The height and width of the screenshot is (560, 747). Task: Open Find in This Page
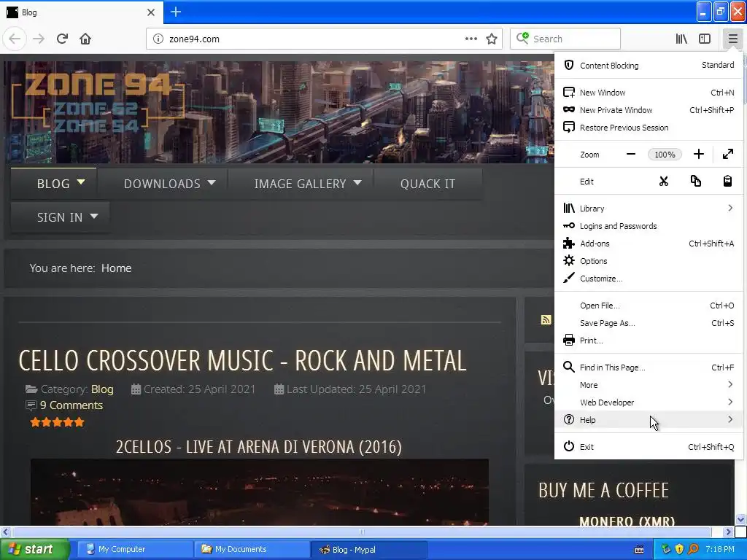(x=649, y=367)
